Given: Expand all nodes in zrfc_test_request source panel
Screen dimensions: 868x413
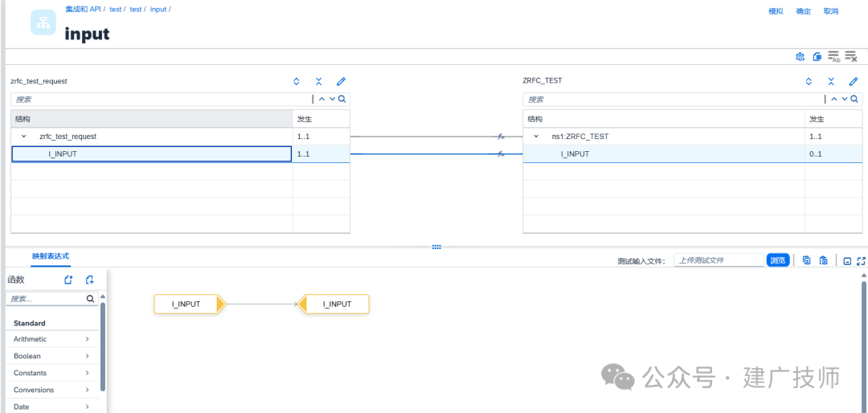Looking at the screenshot, I should (296, 81).
